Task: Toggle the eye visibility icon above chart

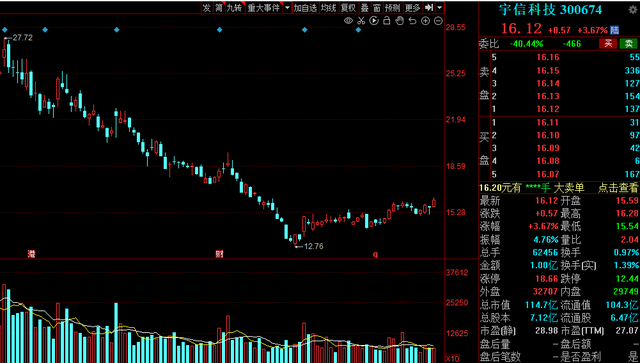Action: [x=348, y=21]
